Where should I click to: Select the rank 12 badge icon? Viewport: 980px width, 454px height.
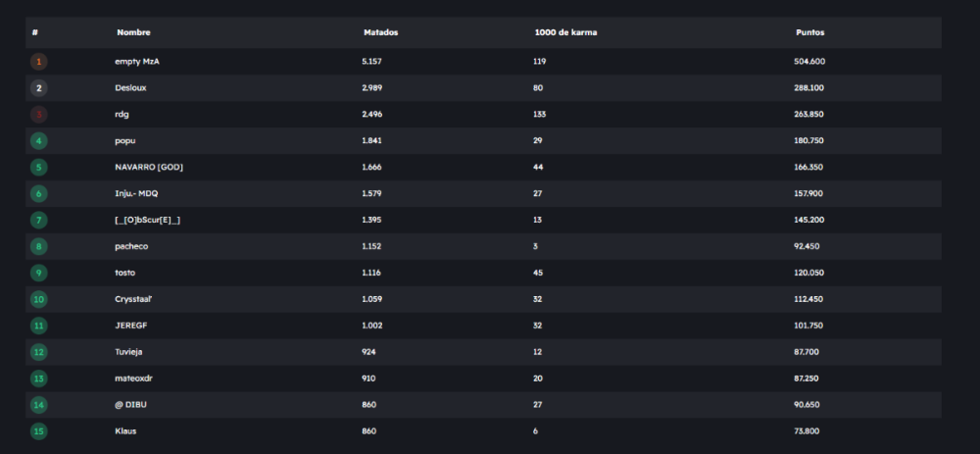pyautogui.click(x=38, y=352)
